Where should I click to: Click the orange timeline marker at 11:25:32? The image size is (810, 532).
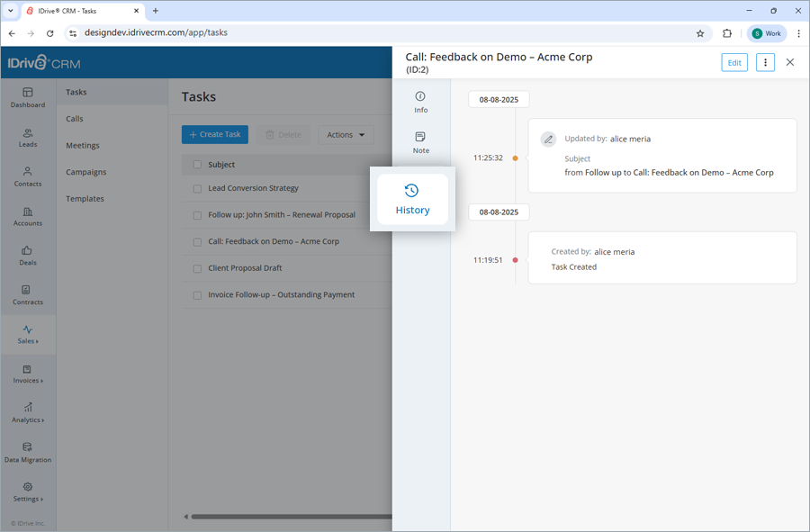[516, 157]
